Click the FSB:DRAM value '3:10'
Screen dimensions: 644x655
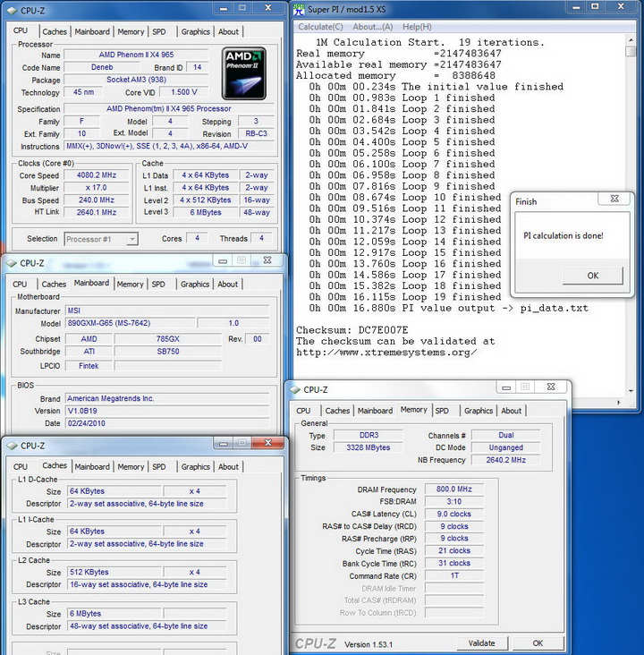pos(454,501)
